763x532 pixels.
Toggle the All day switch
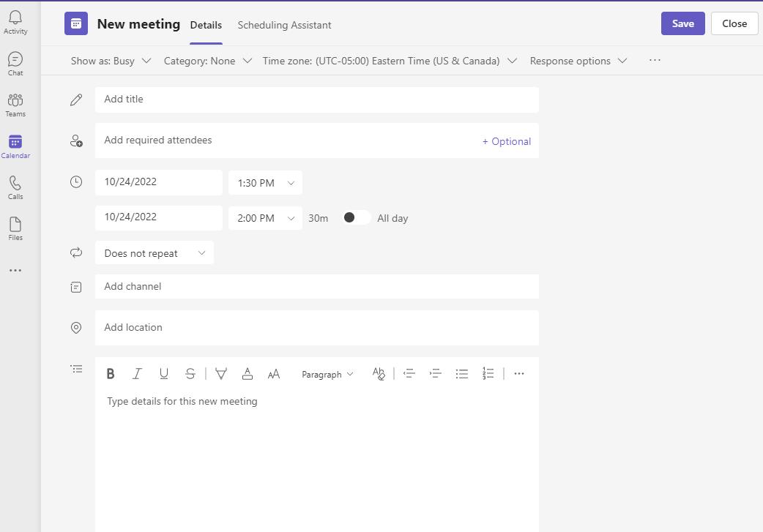tap(357, 217)
